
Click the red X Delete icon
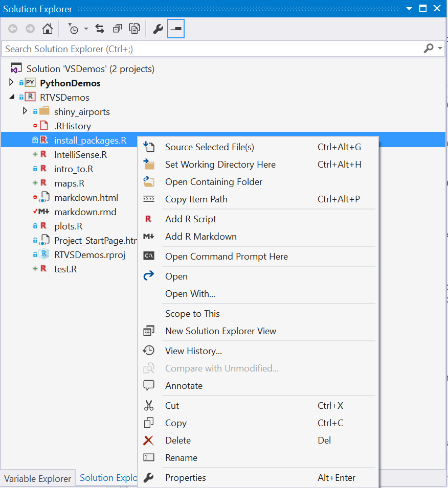[148, 440]
